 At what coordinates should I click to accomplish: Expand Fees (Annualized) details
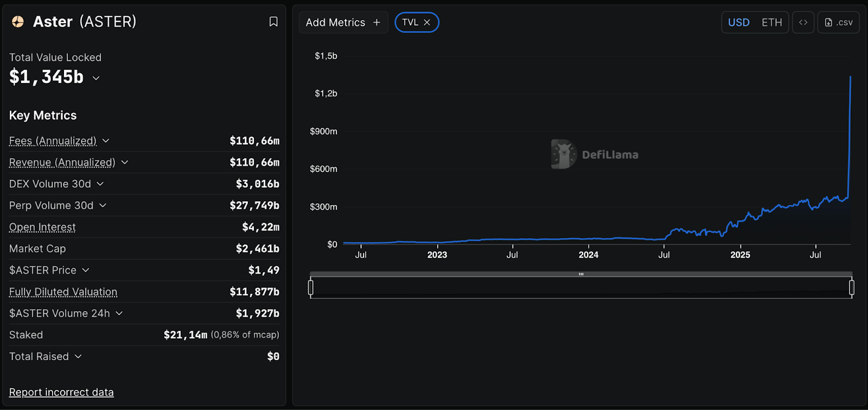pos(106,141)
